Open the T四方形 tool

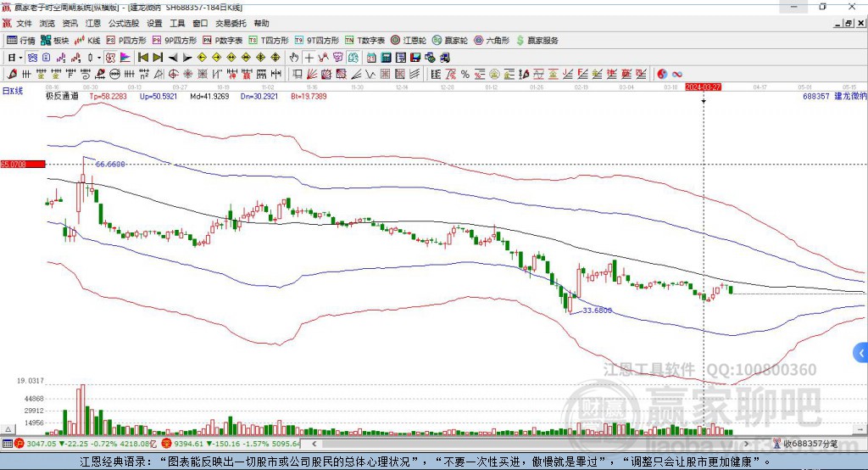point(269,41)
